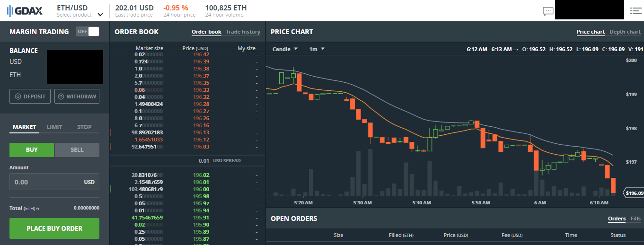Switch to the Order book tab
The width and height of the screenshot is (644, 245).
tap(206, 32)
